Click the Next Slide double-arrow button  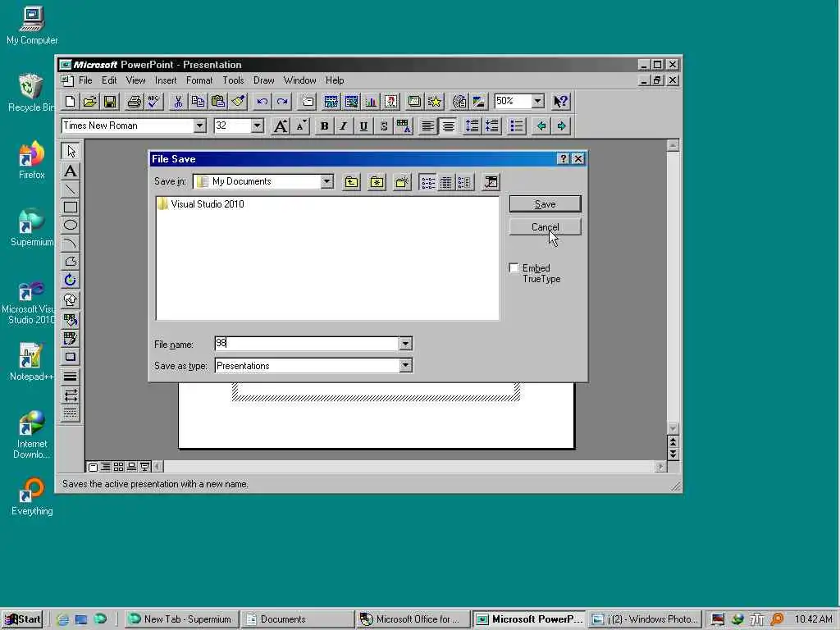coord(673,454)
